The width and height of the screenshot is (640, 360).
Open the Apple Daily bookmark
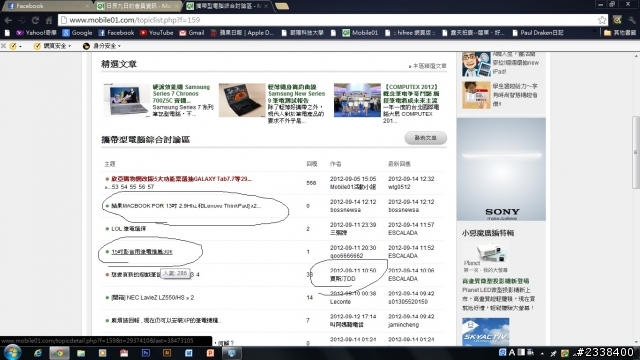pyautogui.click(x=242, y=33)
